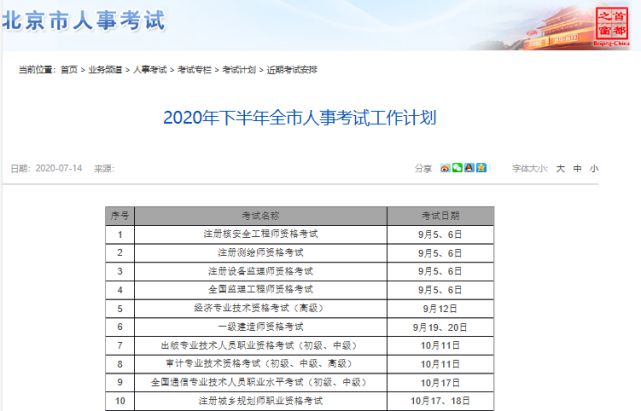Viewport: 641px width, 411px height.
Task: Set font size to 中 (medium)
Action: pyautogui.click(x=577, y=168)
